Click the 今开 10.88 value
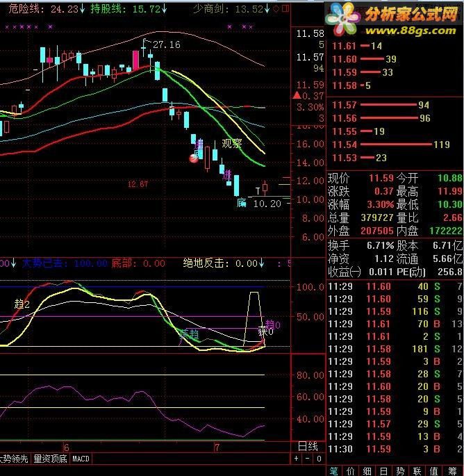The height and width of the screenshot is (476, 464). (x=449, y=178)
